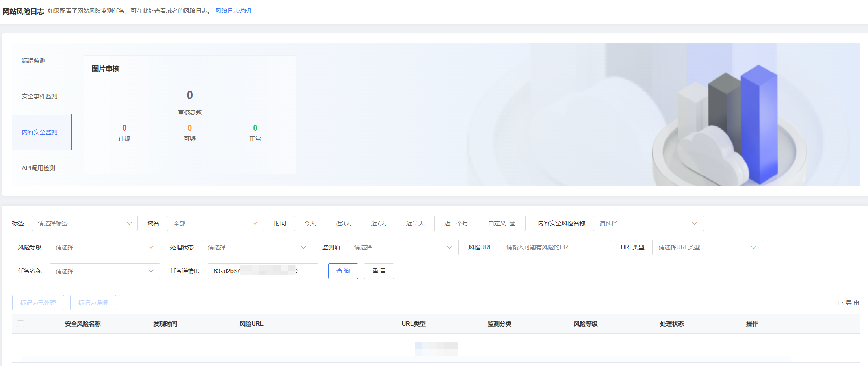Click the export icon next to 导出

(x=841, y=303)
